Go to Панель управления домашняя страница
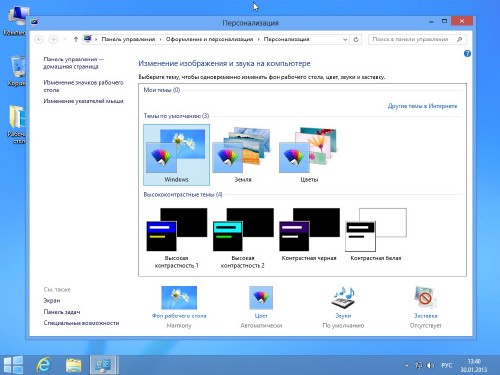This screenshot has width=500, height=375. 74,63
